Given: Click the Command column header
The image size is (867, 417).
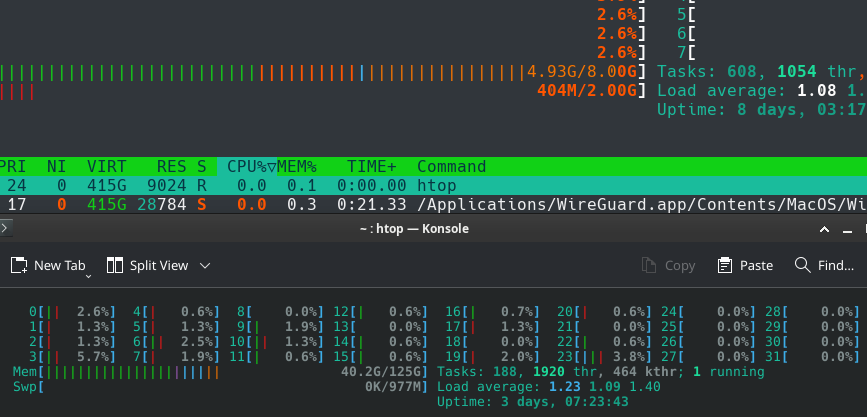Looking at the screenshot, I should pyautogui.click(x=451, y=166).
